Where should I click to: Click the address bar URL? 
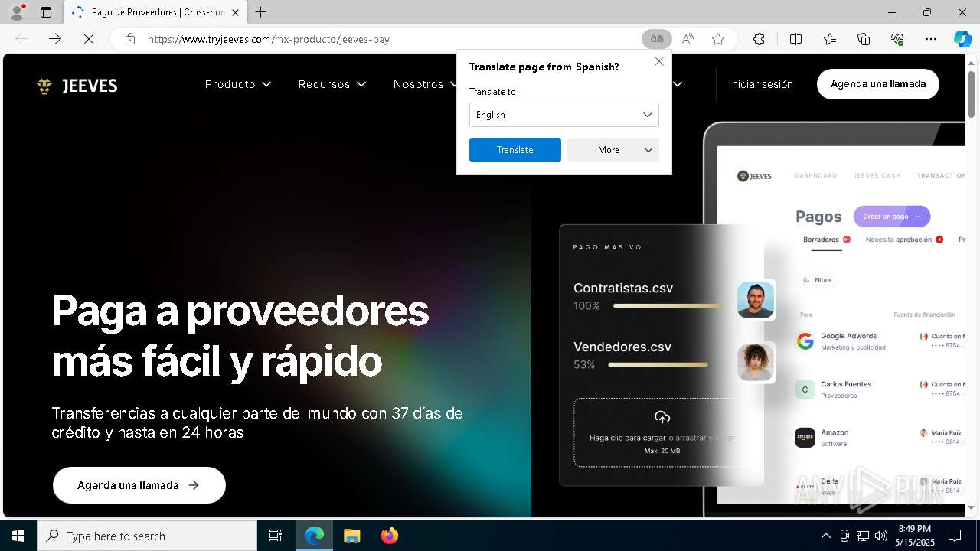point(269,39)
